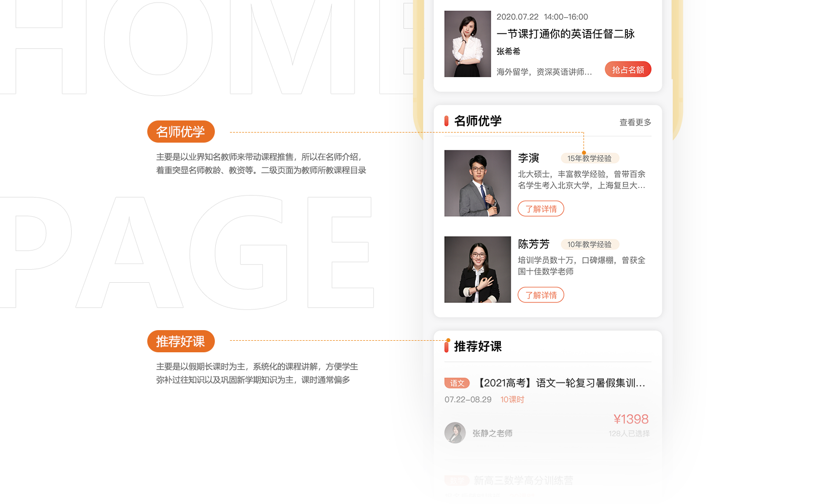Open course 【2021高考】语文一轮复习暑假集训
The height and width of the screenshot is (504, 817).
click(x=561, y=383)
